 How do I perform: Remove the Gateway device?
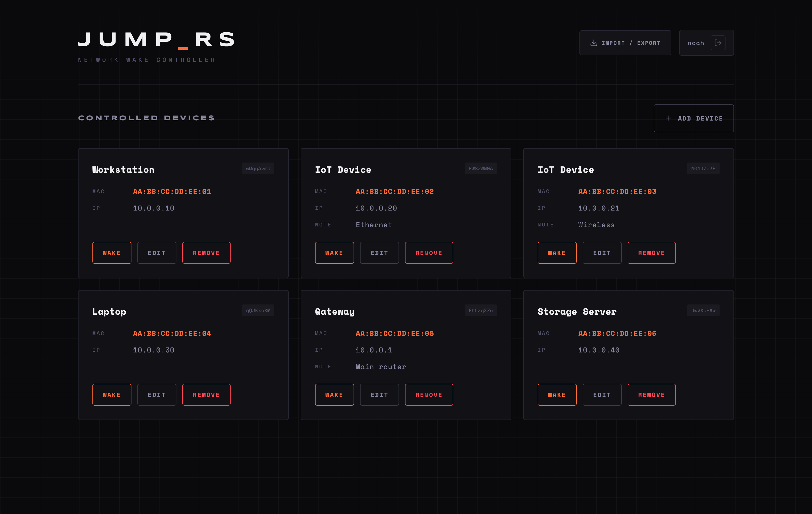(429, 395)
